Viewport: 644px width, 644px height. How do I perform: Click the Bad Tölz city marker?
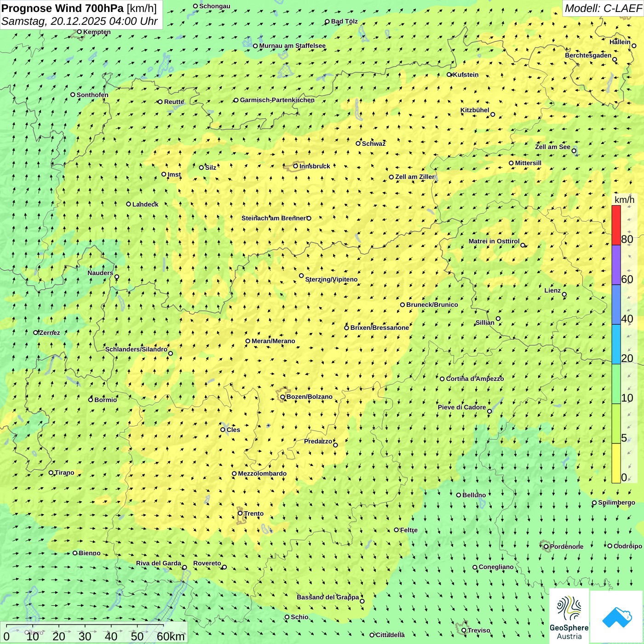pyautogui.click(x=328, y=22)
